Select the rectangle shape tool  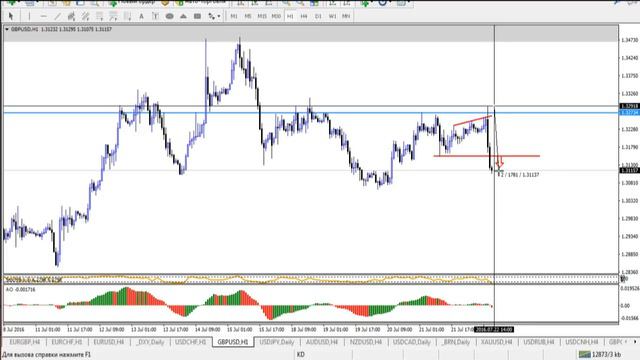198,16
